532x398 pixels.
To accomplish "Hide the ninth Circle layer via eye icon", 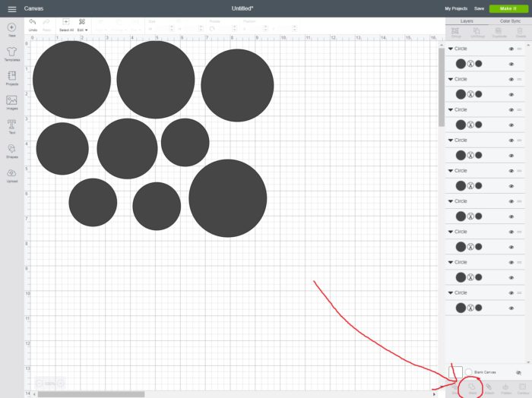I will [511, 293].
